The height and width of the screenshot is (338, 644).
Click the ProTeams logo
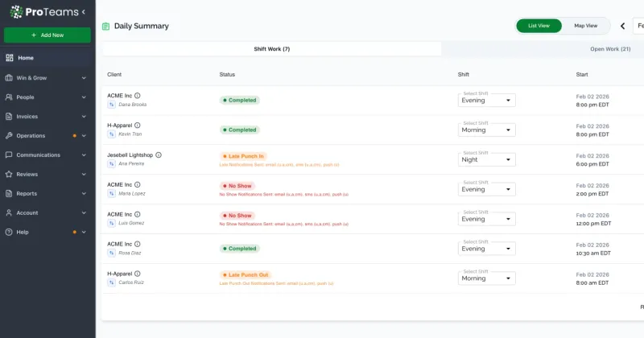[44, 12]
